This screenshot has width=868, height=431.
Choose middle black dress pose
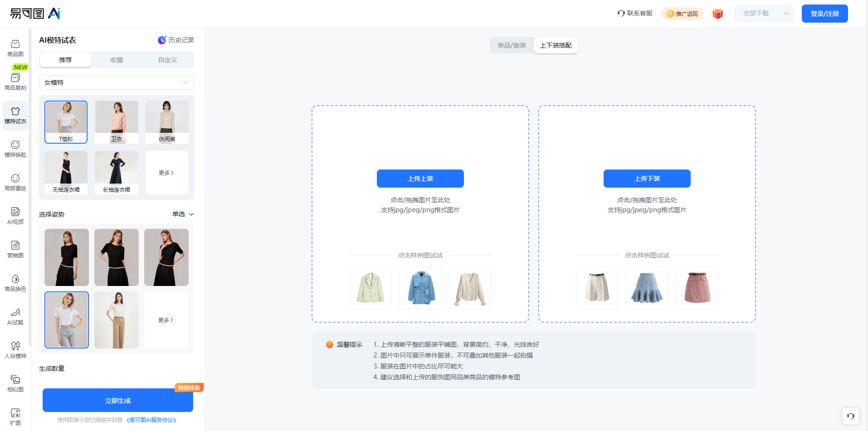pyautogui.click(x=117, y=257)
